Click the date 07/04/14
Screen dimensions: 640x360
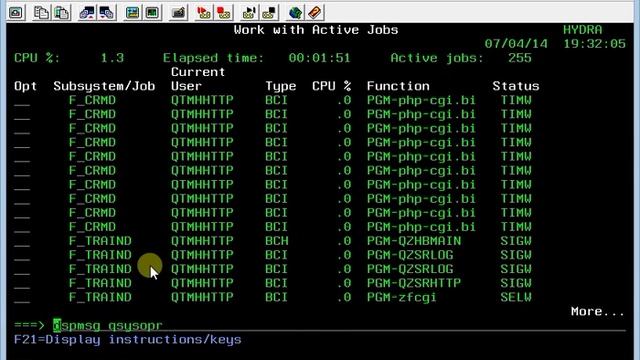[x=516, y=44]
